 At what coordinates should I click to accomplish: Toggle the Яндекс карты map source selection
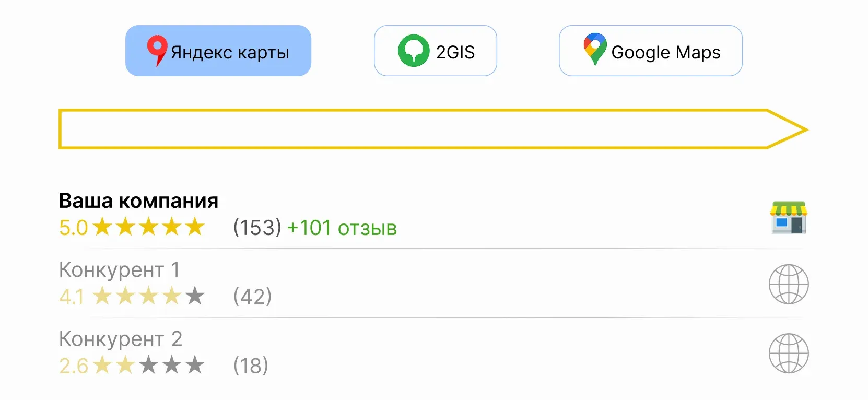[218, 50]
